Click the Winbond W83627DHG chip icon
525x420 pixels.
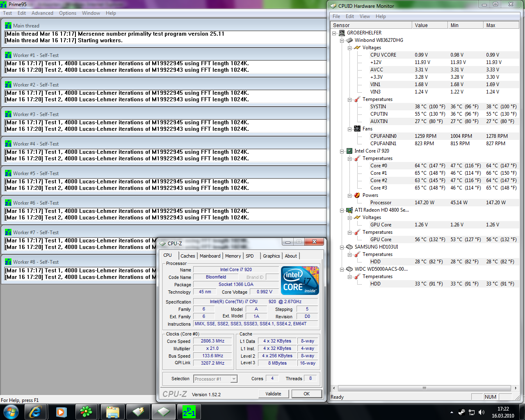click(349, 40)
